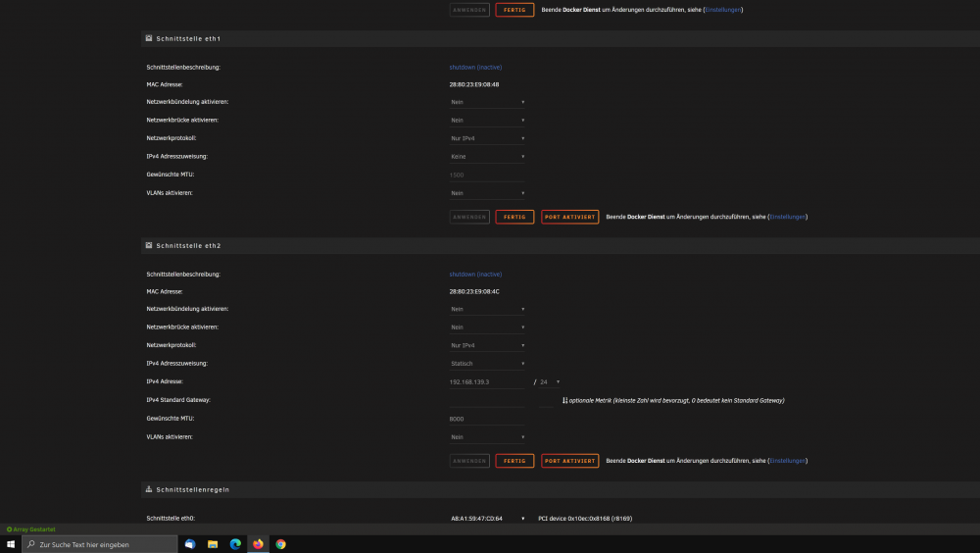Image resolution: width=980 pixels, height=553 pixels.
Task: Open eth2 subnet mask 24 dropdown
Action: pos(550,381)
